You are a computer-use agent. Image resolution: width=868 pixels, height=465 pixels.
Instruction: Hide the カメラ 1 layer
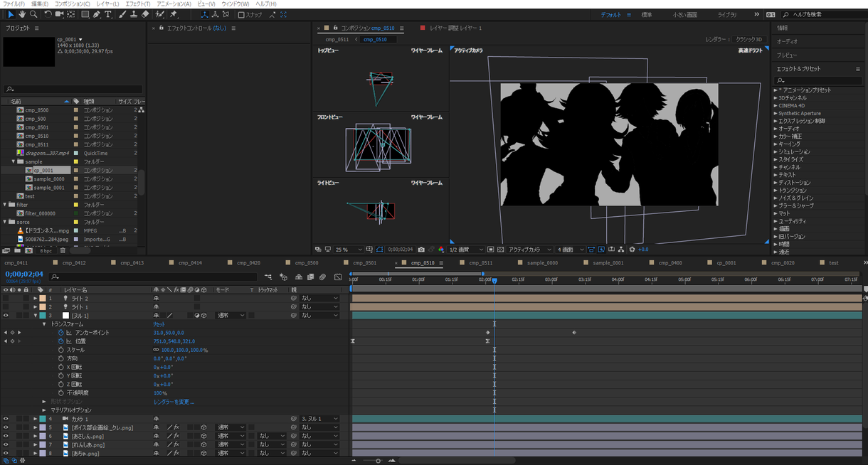[x=6, y=419]
